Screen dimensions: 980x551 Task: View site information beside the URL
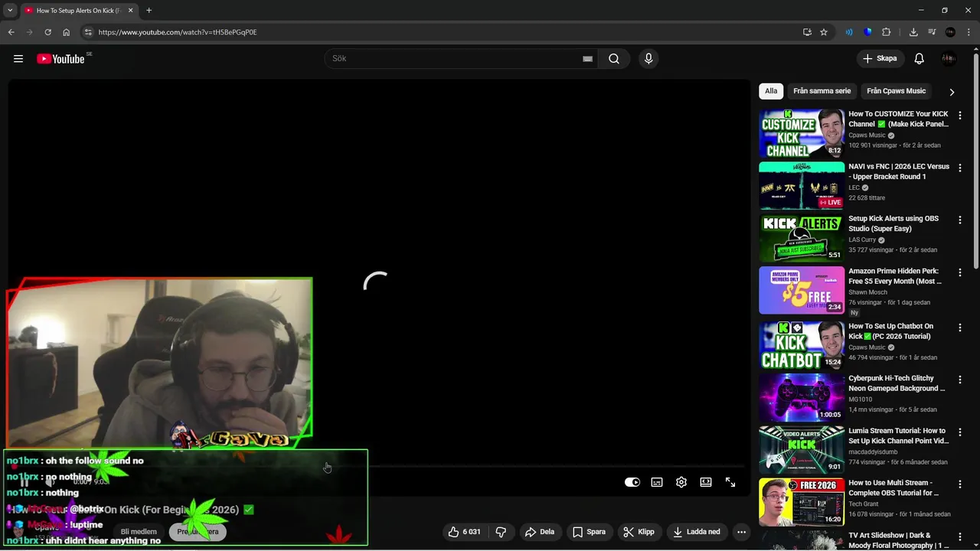[88, 32]
